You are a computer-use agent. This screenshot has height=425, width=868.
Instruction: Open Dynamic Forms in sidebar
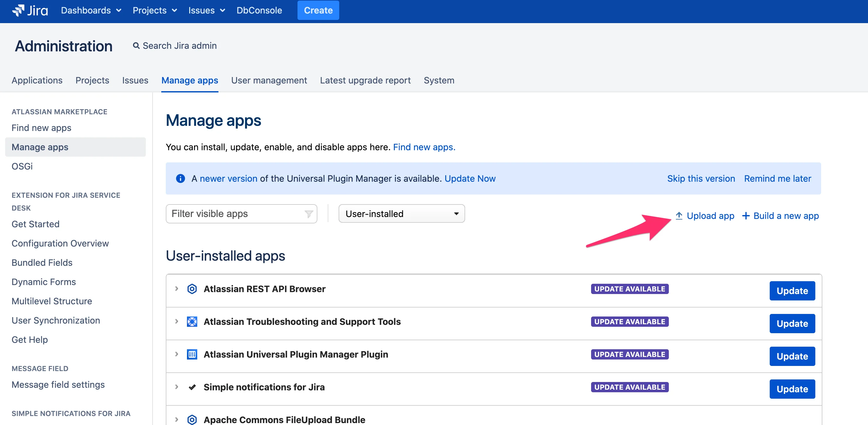click(44, 282)
